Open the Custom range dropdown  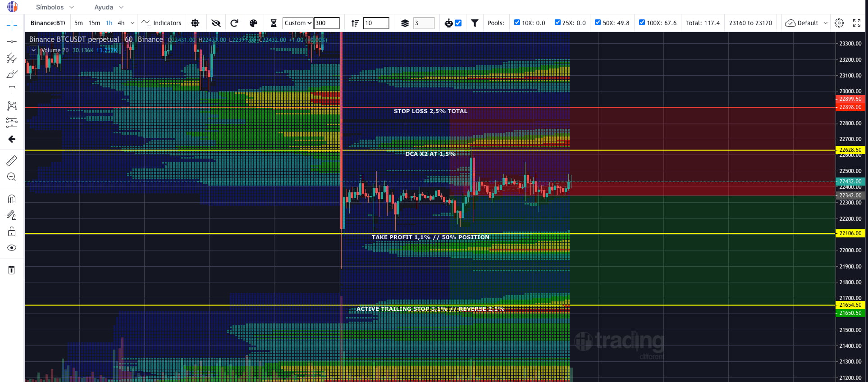(298, 23)
